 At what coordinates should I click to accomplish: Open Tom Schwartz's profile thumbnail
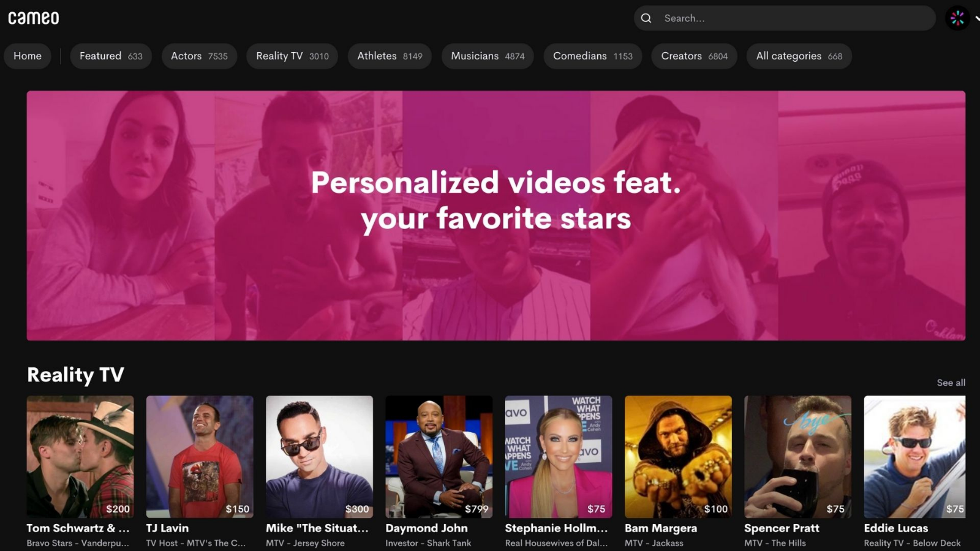[80, 457]
